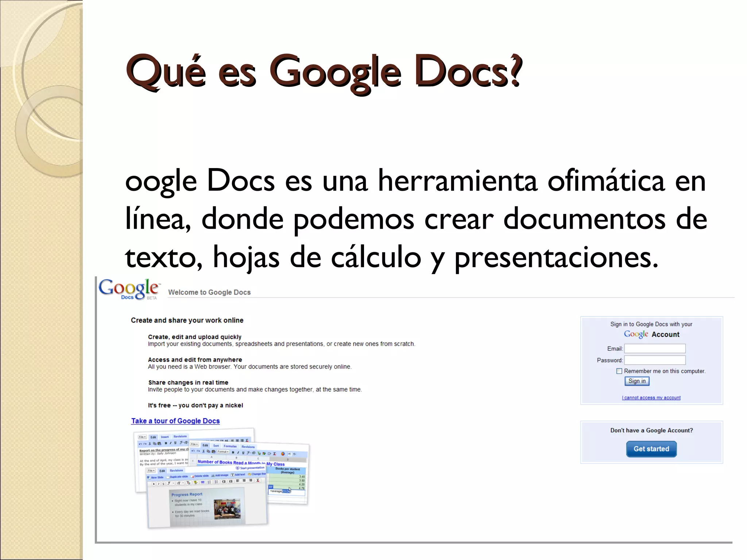Click the Sign in button
747x560 pixels.
(x=637, y=381)
